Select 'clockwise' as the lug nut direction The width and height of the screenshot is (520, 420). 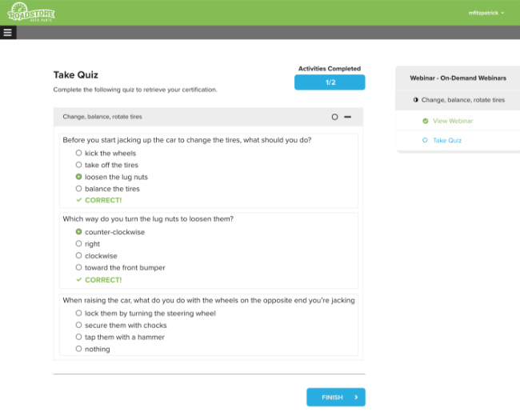[x=78, y=256]
